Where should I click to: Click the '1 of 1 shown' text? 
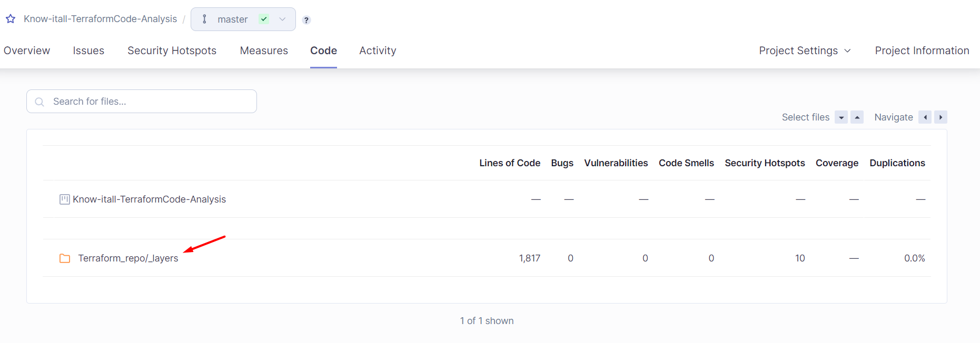487,321
